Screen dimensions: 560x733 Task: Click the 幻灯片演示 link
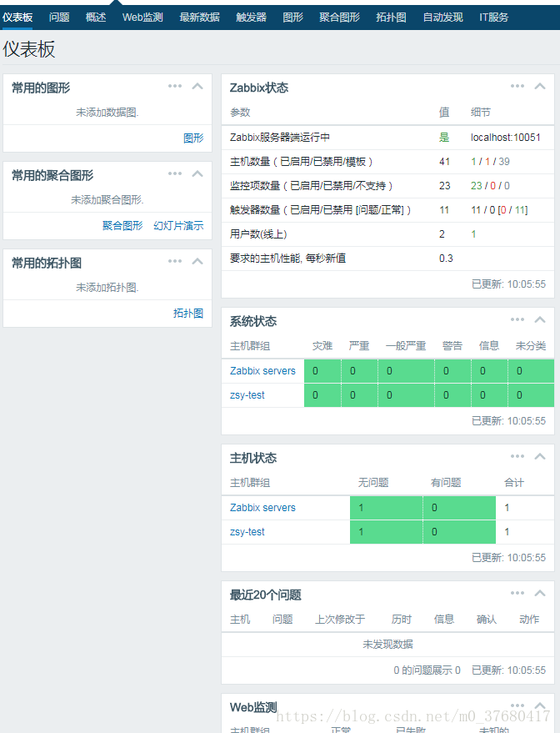coord(178,225)
